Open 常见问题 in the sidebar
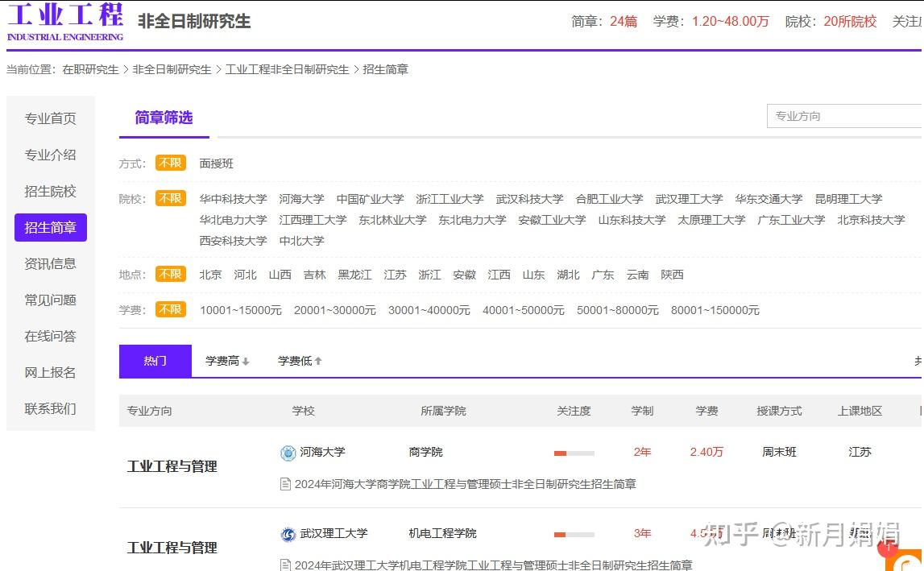Image resolution: width=924 pixels, height=571 pixels. tap(50, 300)
